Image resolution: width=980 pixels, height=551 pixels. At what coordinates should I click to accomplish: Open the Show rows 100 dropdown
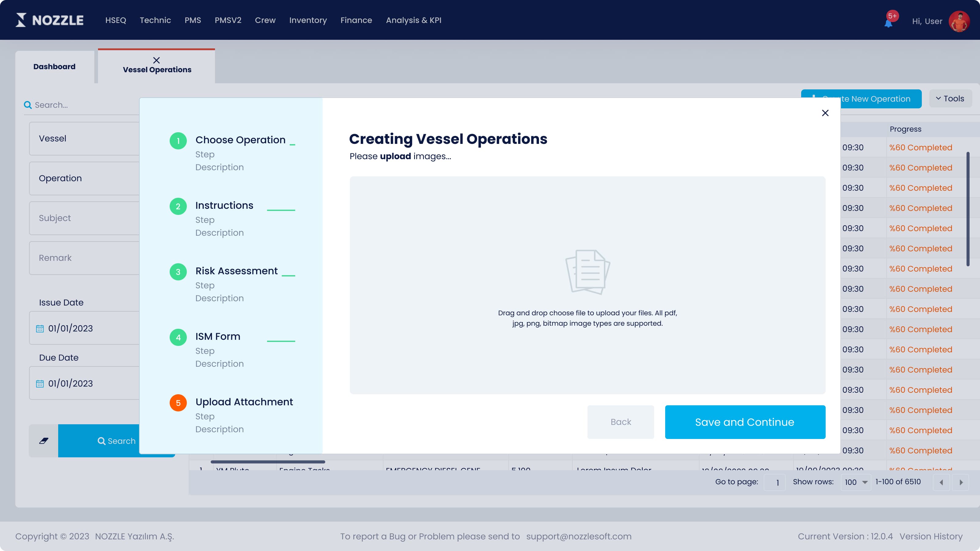(856, 482)
